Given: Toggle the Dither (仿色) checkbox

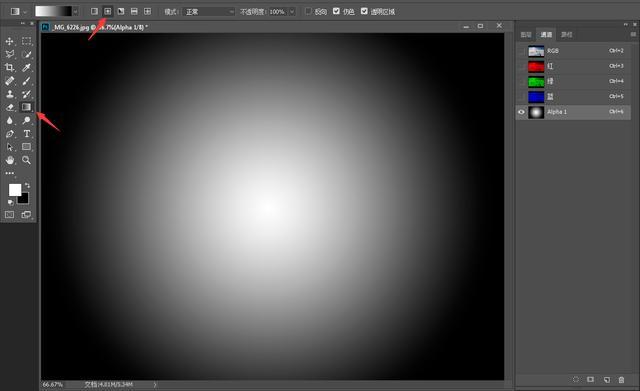Looking at the screenshot, I should (336, 11).
